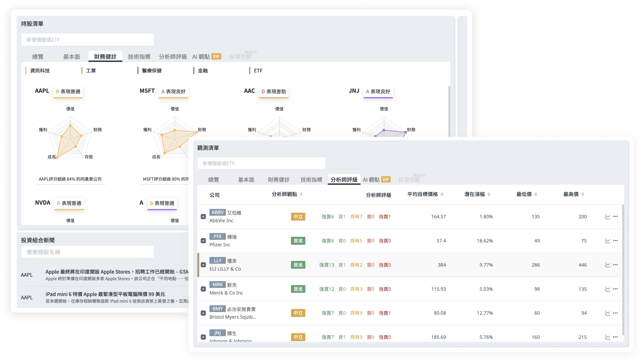Click the chart icon for the MRK row
The width and height of the screenshot is (644, 364).
[608, 289]
